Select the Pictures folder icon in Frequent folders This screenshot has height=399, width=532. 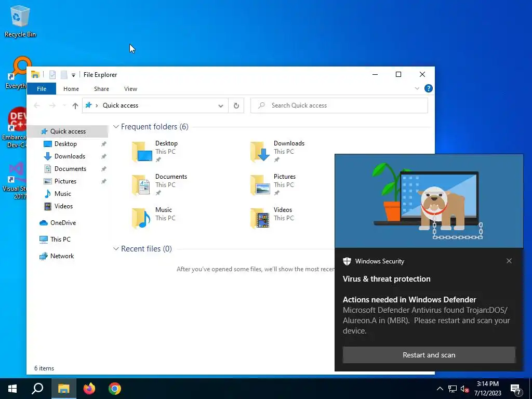(x=260, y=184)
